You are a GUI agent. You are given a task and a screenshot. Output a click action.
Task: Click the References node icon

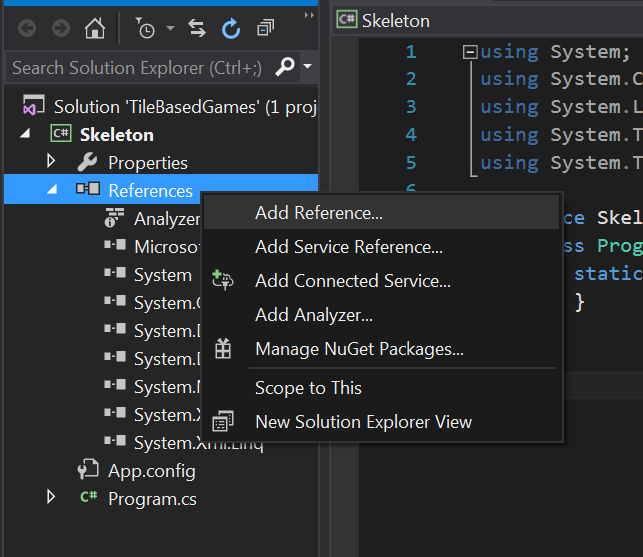point(88,189)
